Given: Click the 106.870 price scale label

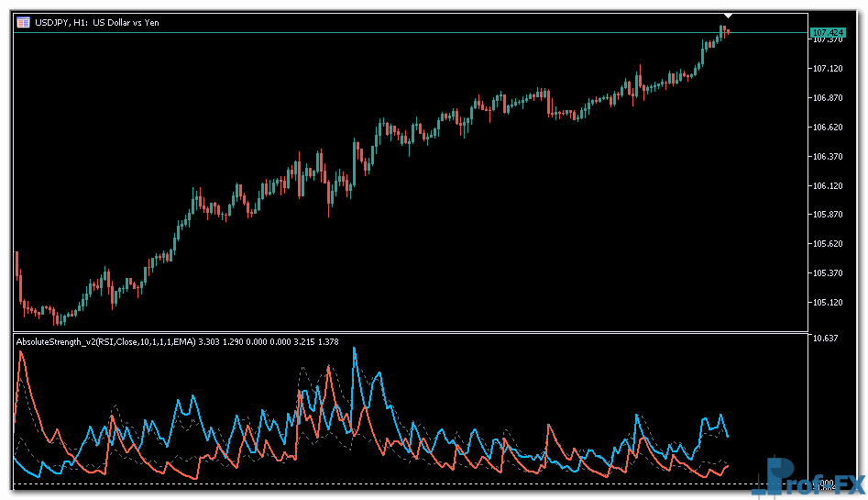Looking at the screenshot, I should (x=828, y=98).
